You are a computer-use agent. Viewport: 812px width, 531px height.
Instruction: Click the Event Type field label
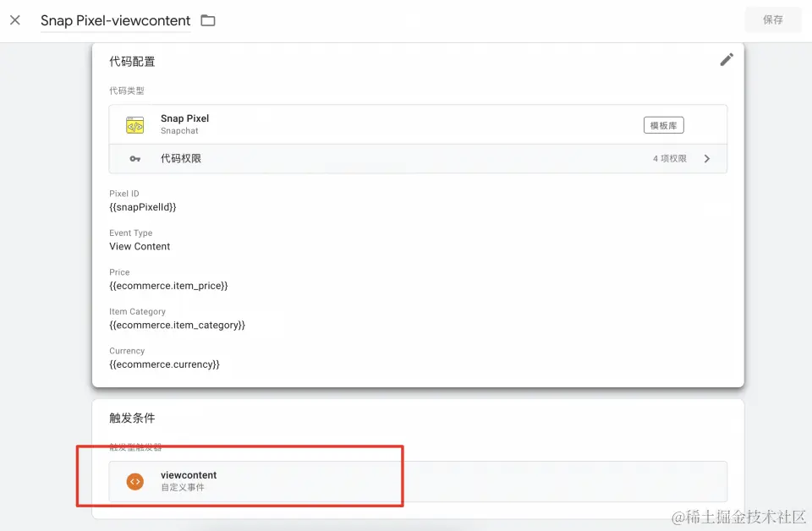click(x=130, y=233)
